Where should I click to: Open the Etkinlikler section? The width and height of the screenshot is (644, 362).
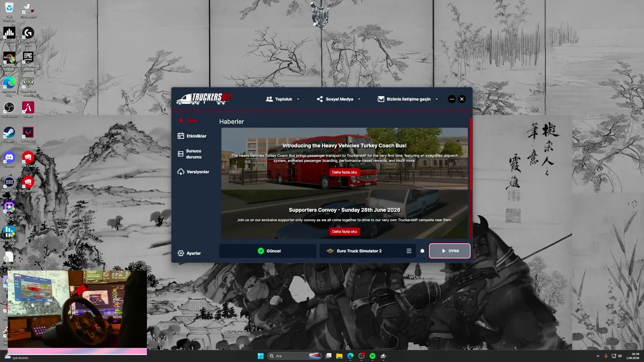click(x=192, y=136)
